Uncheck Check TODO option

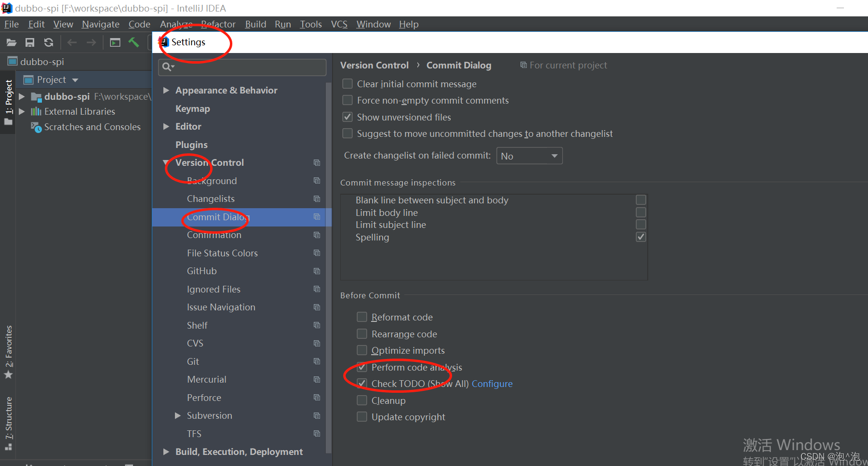[361, 384]
